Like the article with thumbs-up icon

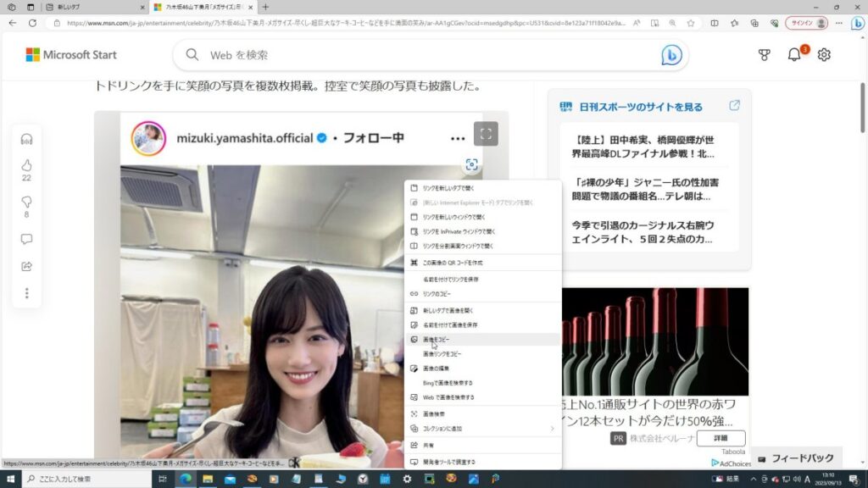coord(26,165)
